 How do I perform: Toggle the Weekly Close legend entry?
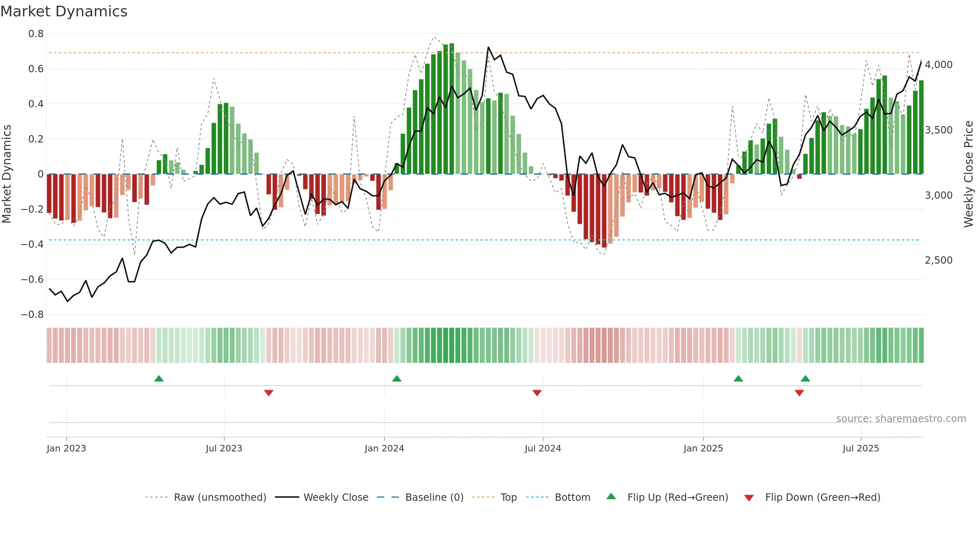click(321, 497)
